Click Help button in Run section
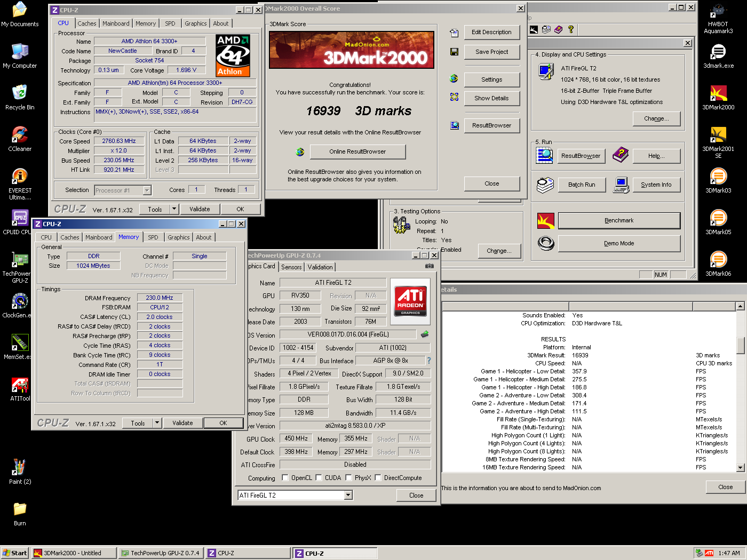 (x=656, y=156)
